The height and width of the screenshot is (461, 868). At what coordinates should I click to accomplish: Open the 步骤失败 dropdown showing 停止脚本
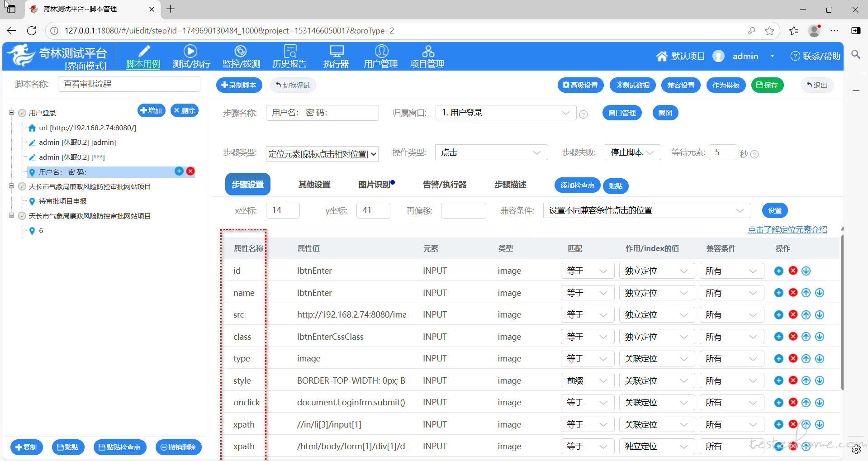point(632,152)
